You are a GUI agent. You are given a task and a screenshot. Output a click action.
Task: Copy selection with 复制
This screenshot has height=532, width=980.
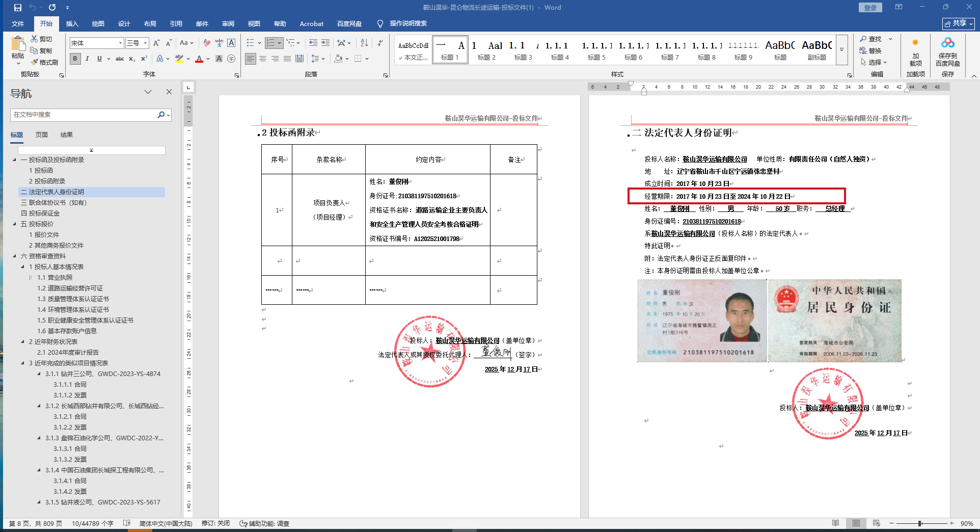click(x=42, y=50)
